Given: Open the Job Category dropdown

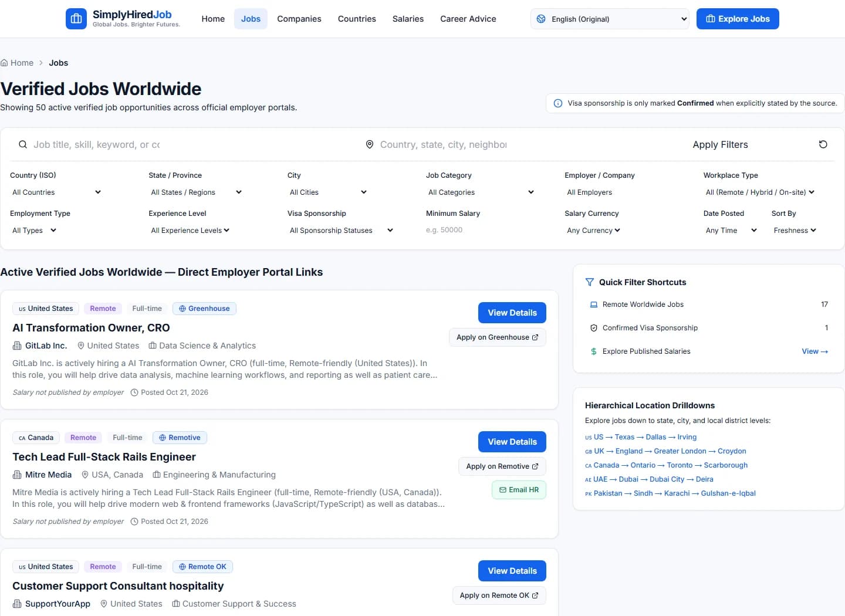Looking at the screenshot, I should point(481,192).
